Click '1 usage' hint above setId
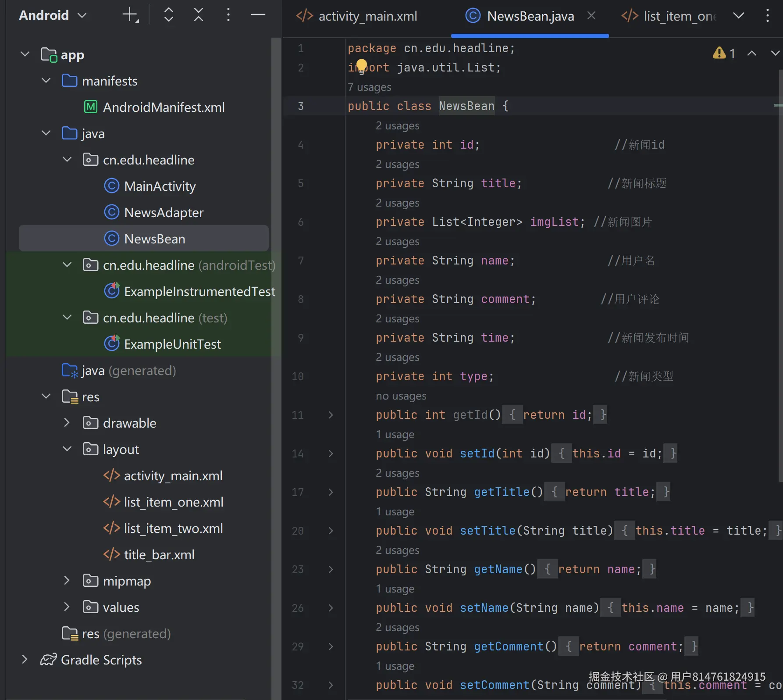This screenshot has height=700, width=783. [395, 434]
